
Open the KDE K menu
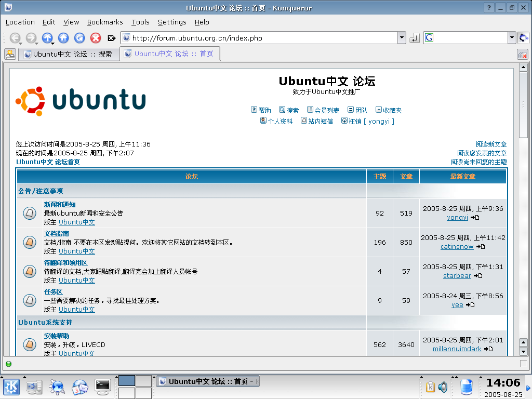pyautogui.click(x=11, y=387)
